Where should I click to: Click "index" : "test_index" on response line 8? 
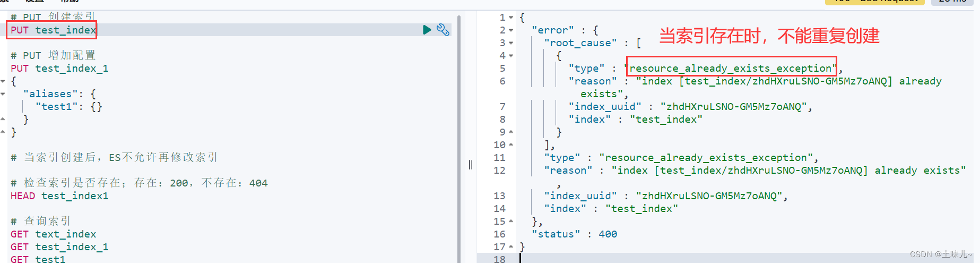pos(635,120)
